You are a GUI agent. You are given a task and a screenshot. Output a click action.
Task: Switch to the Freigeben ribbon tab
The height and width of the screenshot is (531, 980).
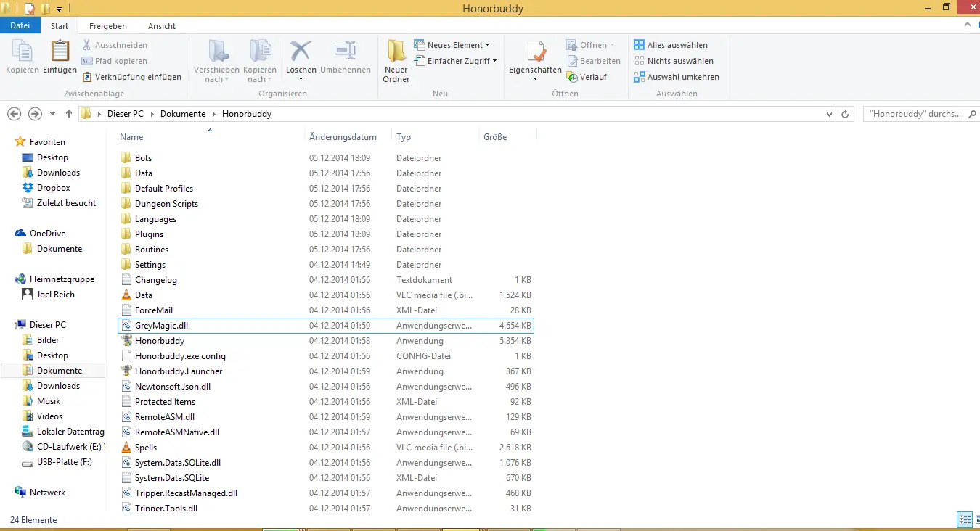pos(108,26)
